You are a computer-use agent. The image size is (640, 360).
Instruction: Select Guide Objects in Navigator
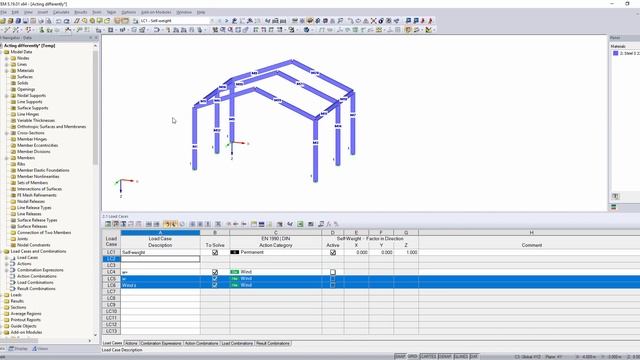pyautogui.click(x=23, y=326)
